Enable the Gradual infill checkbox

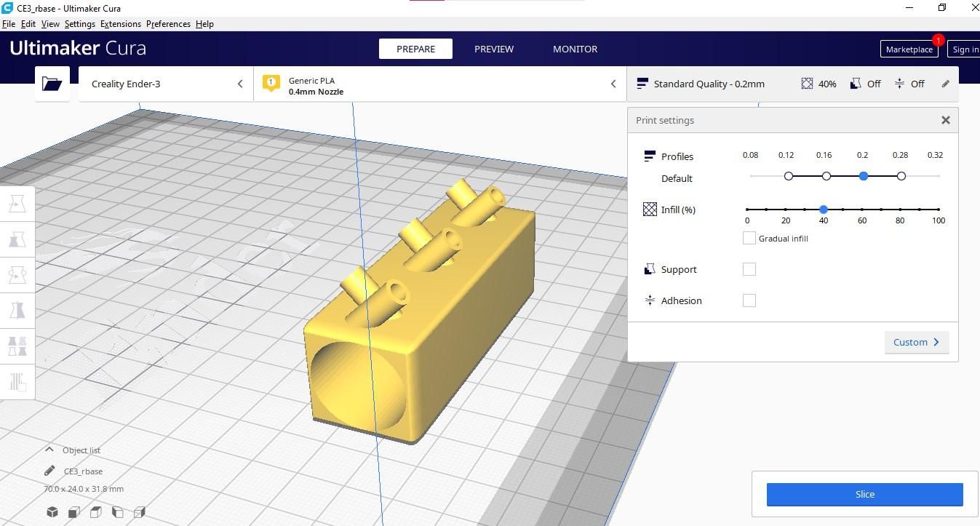749,238
